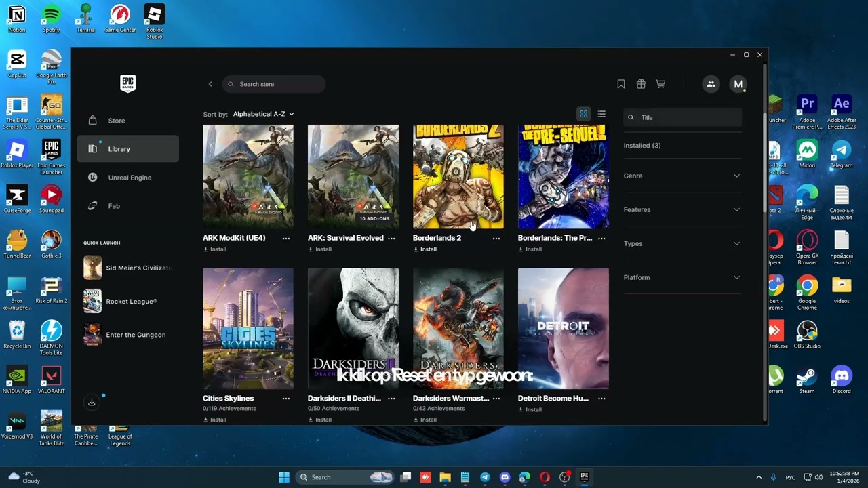Viewport: 868px width, 488px height.
Task: Select Library in the sidebar
Action: (128, 149)
